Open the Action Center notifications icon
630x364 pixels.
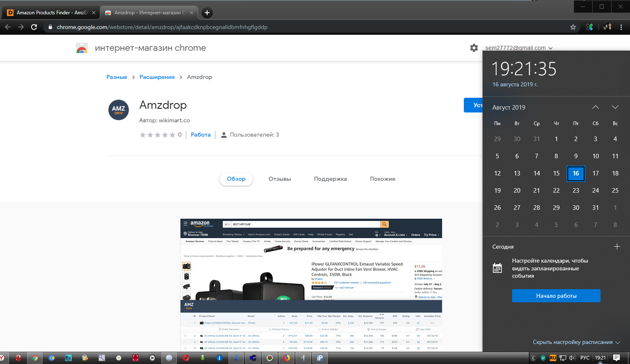tap(616, 358)
